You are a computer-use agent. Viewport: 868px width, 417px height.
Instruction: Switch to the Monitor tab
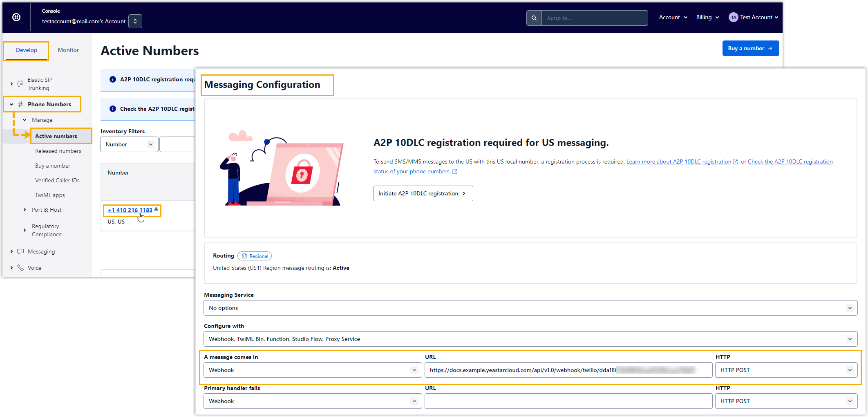(x=68, y=50)
